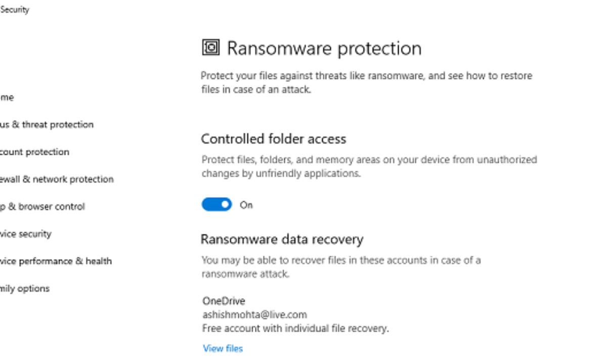Select Device security in sidebar
Image resolution: width=607 pixels, height=364 pixels.
[26, 234]
